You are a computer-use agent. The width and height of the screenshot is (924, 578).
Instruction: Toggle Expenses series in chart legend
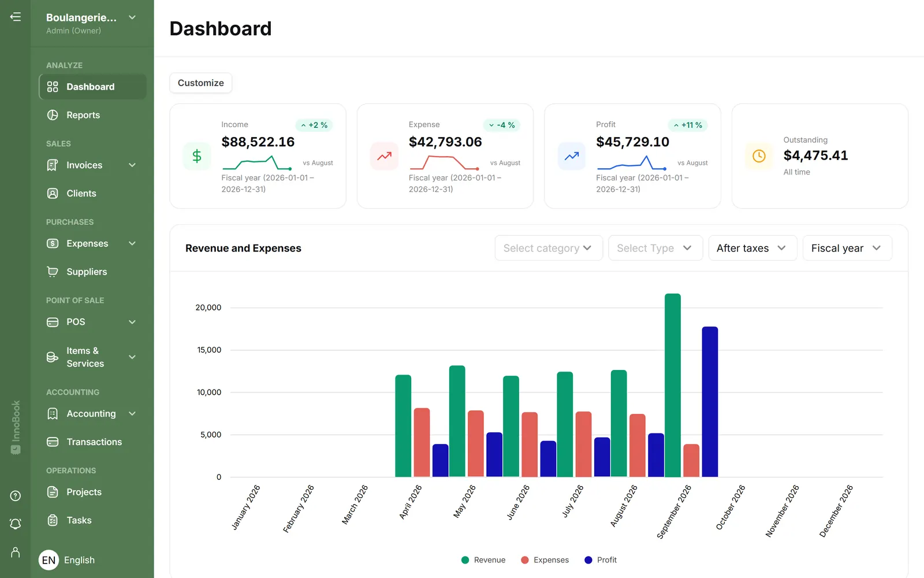545,560
